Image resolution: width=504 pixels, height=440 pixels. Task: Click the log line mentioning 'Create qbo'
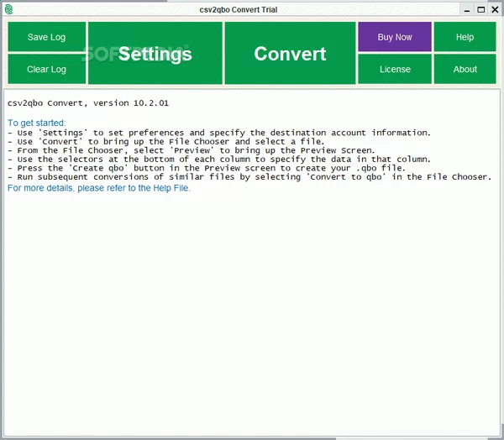click(206, 168)
